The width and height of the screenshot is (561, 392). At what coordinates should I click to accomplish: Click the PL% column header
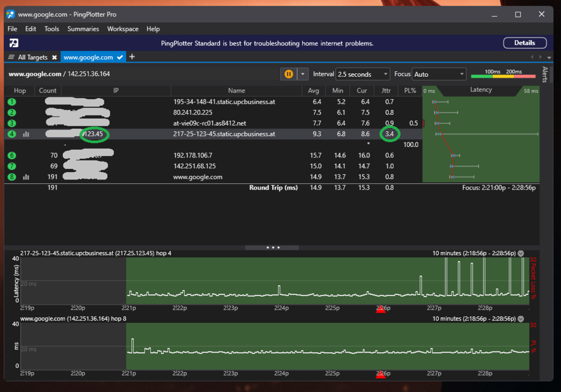click(410, 91)
